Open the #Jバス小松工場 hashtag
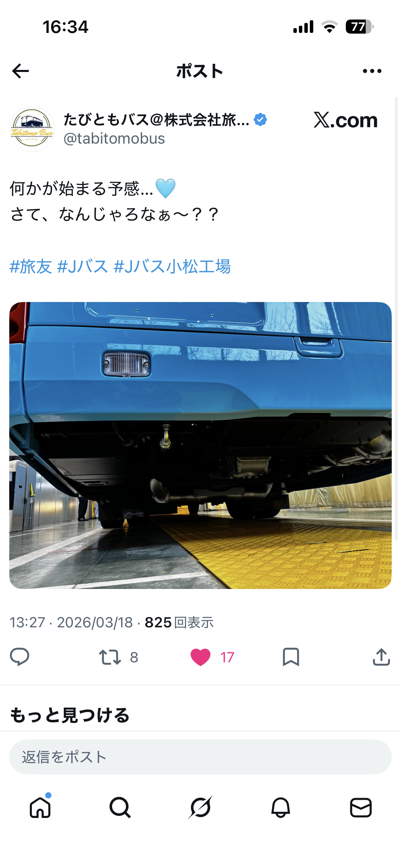 point(172,266)
